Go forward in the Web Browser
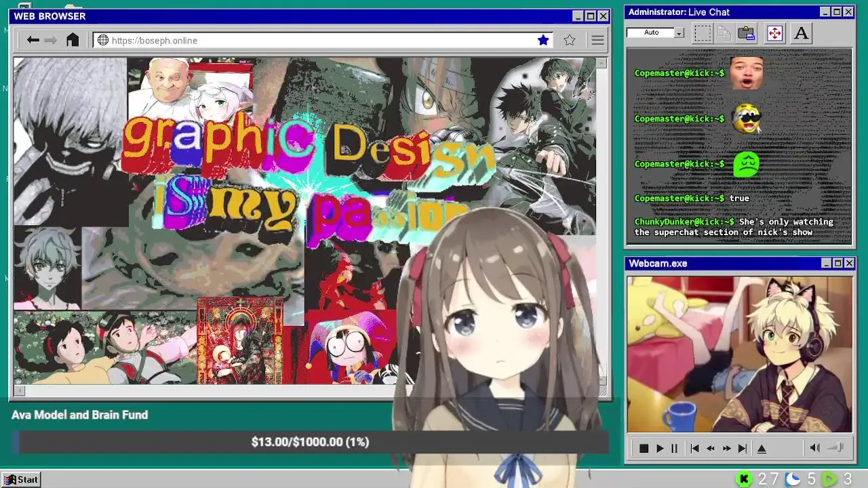Screen dimensions: 868x488 [x=51, y=40]
